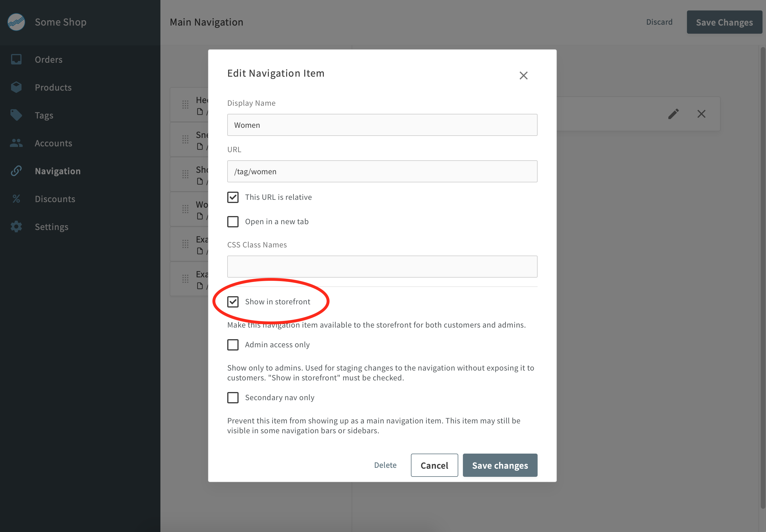Go to Discounts in sidebar

tap(55, 199)
